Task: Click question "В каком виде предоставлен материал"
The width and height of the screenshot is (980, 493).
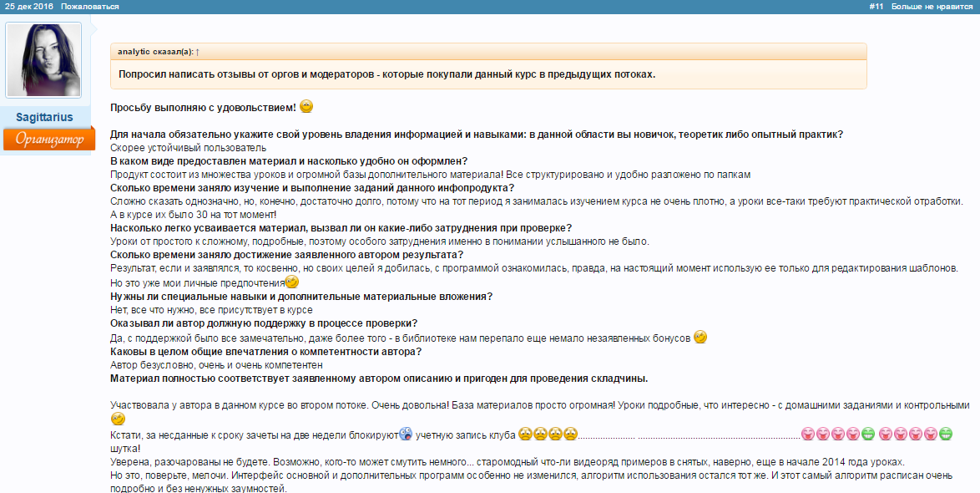Action: tap(289, 161)
